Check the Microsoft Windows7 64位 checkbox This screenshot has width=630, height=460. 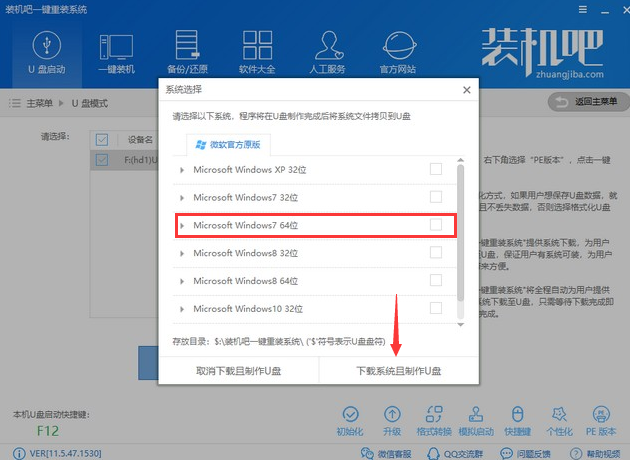[435, 225]
